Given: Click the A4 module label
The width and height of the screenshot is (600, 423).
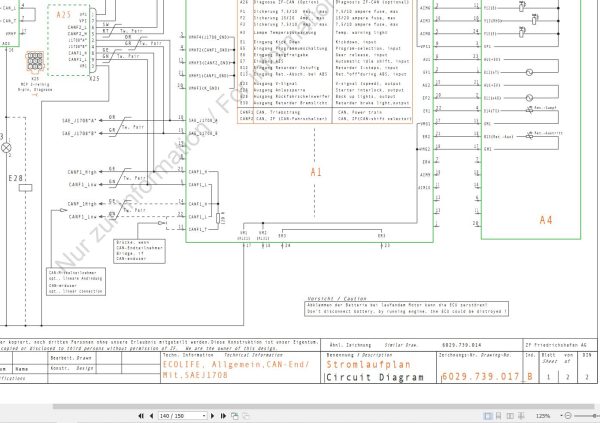Looking at the screenshot, I should [545, 219].
